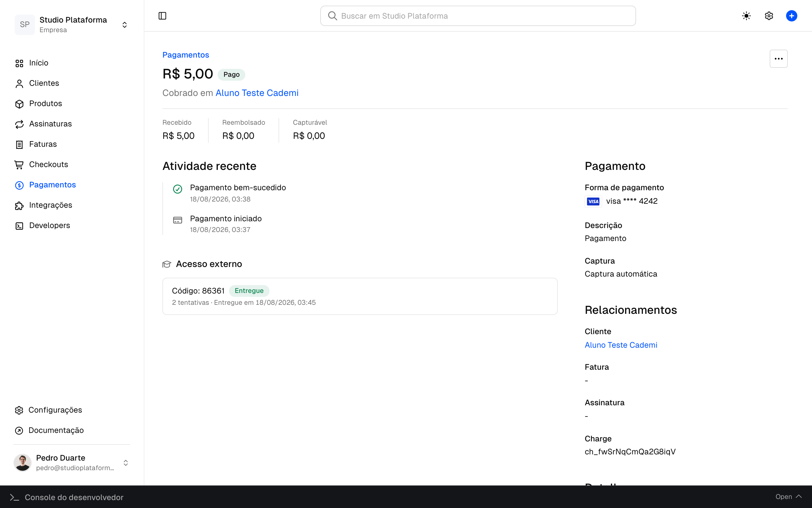
Task: Click the Acesso externo graduation cap icon
Action: [x=167, y=264]
